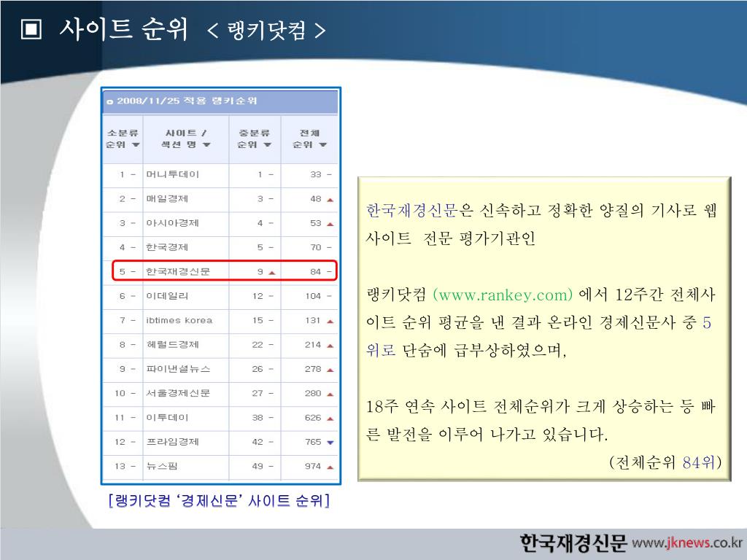Select 서울경제신문 site name

coord(178,393)
